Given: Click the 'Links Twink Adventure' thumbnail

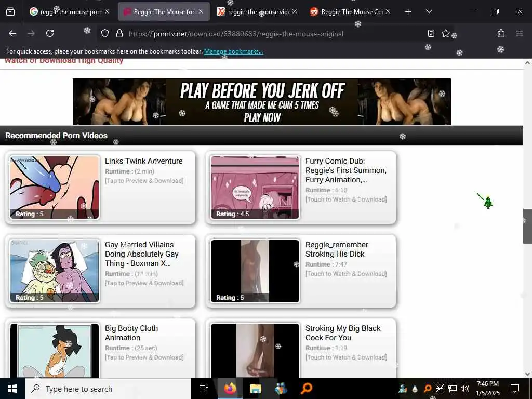Looking at the screenshot, I should 54,187.
